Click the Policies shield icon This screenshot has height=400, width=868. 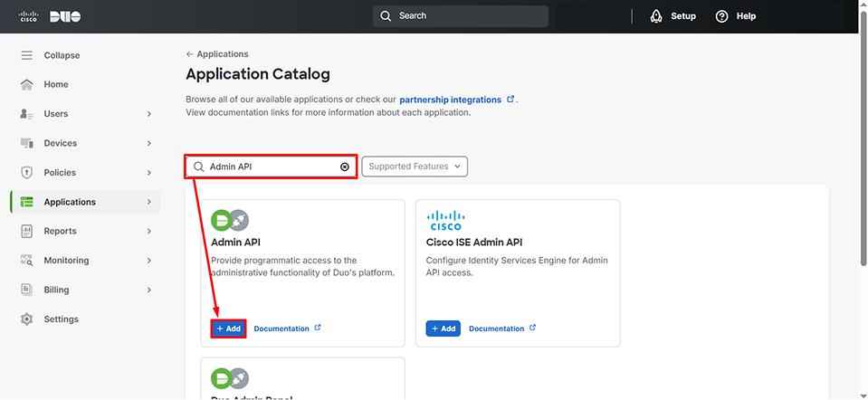(x=26, y=173)
